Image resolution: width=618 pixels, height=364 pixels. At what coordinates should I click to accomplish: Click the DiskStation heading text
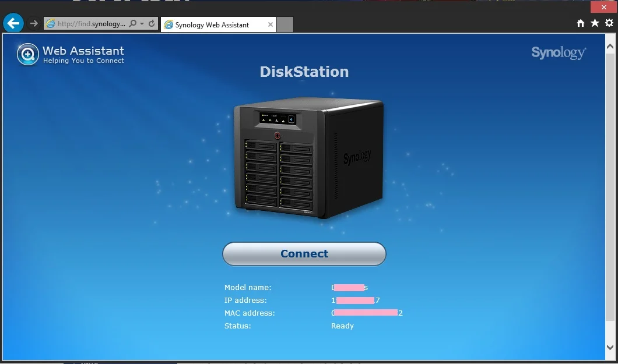[x=304, y=72]
